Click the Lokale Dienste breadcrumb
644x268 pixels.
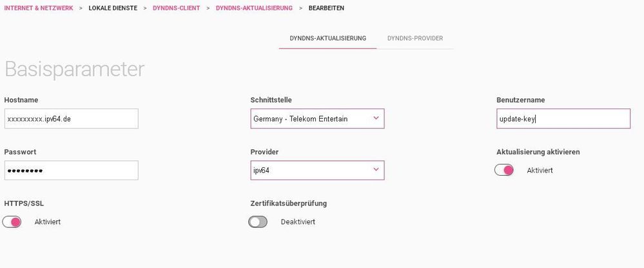point(113,8)
